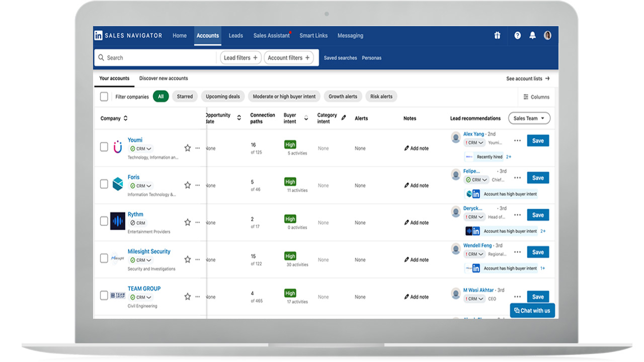Expand Alex Yang lead CRM dropdown
Screen dimensions: 644x362
point(474,143)
